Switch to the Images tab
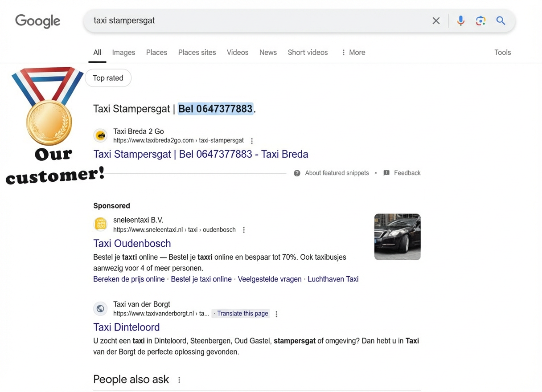 pyautogui.click(x=123, y=53)
